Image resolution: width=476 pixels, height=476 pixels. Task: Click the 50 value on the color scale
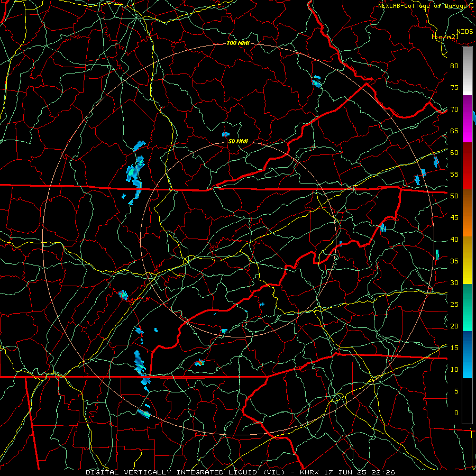(x=454, y=196)
